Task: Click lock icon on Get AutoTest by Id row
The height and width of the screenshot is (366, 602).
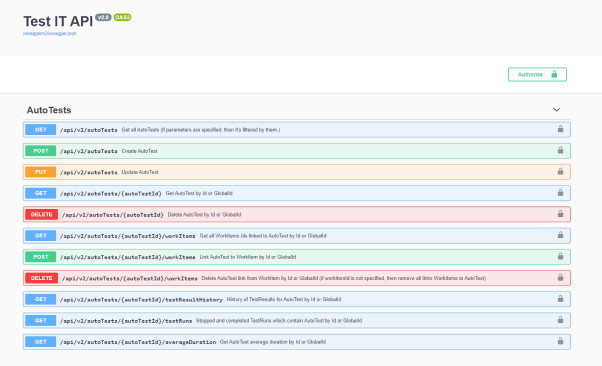Action: pyautogui.click(x=561, y=192)
